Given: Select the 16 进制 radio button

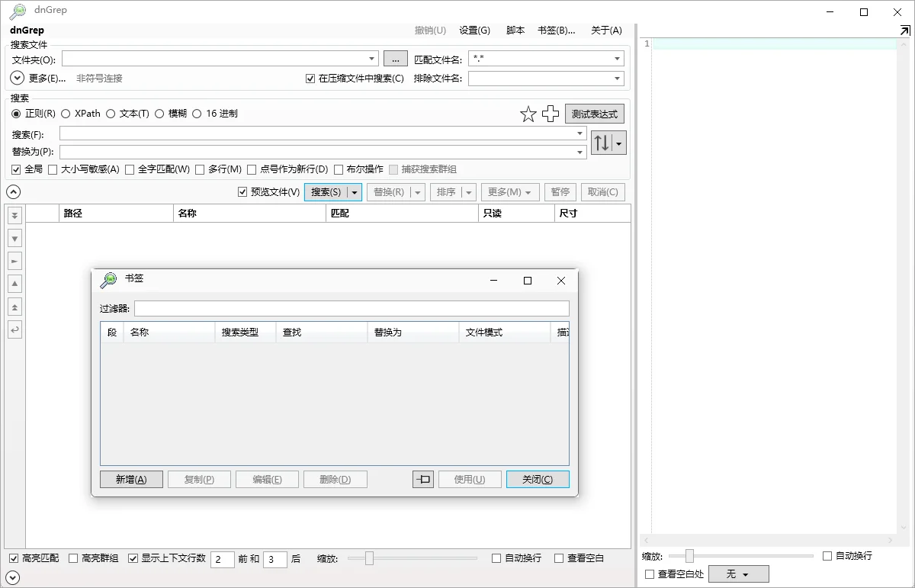Looking at the screenshot, I should [x=197, y=114].
